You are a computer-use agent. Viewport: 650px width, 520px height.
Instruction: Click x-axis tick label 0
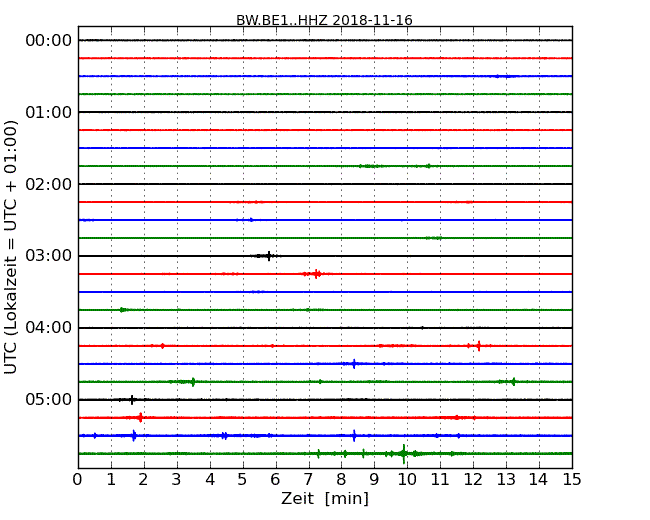point(78,480)
